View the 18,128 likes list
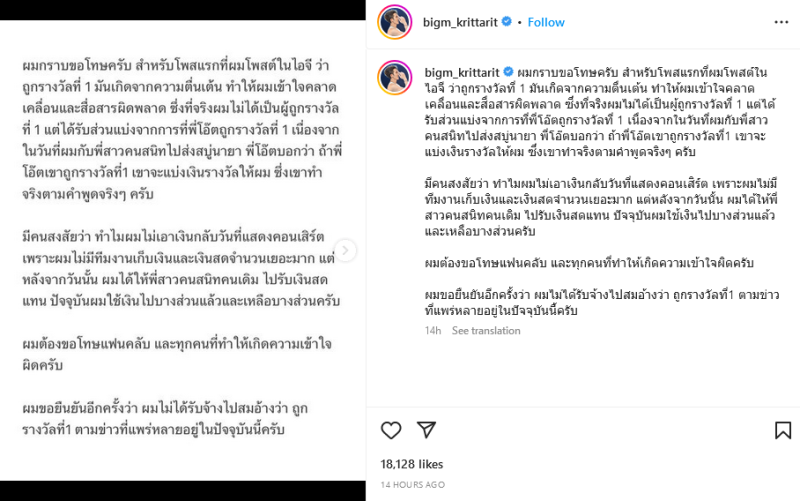The width and height of the screenshot is (800, 501). click(x=411, y=464)
